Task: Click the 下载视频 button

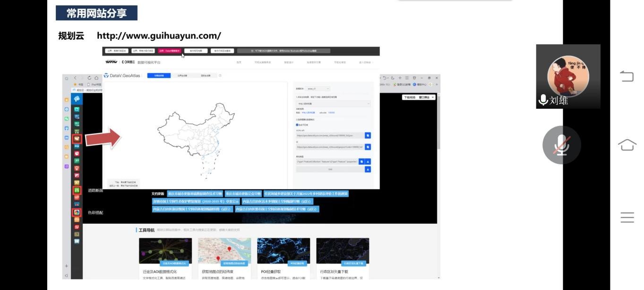Action: [409, 97]
